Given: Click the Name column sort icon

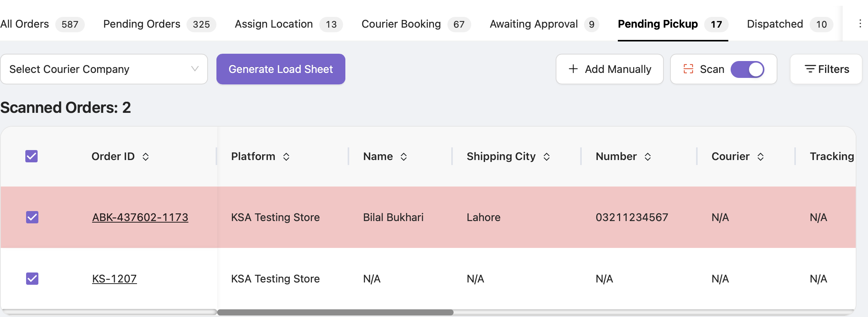Looking at the screenshot, I should click(404, 157).
